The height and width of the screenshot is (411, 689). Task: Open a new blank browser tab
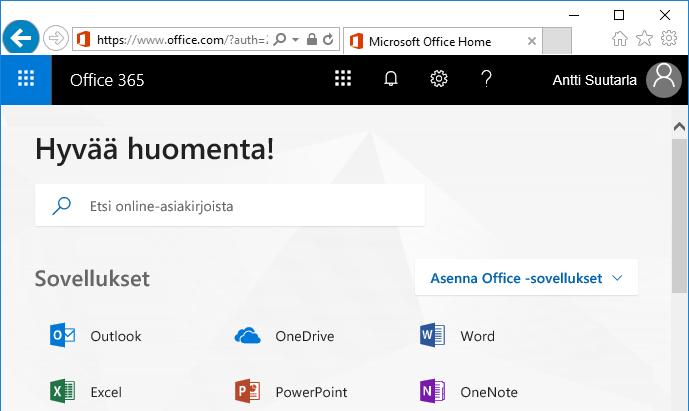pos(557,40)
